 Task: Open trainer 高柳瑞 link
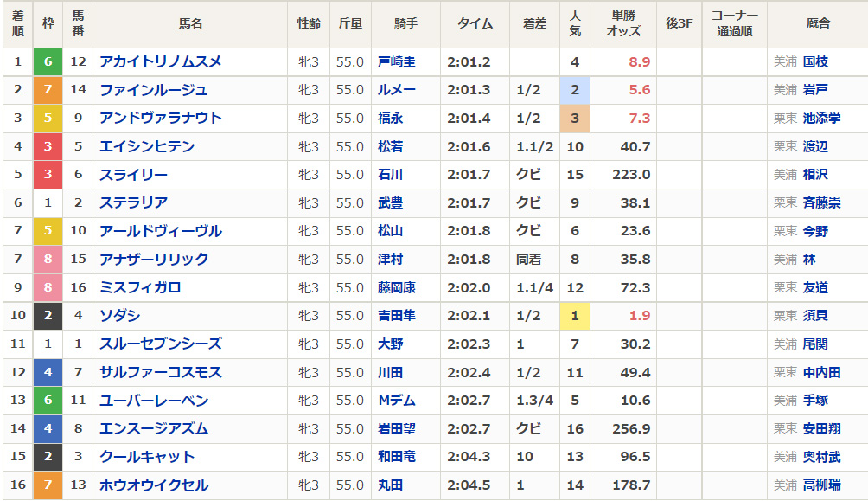click(x=822, y=485)
